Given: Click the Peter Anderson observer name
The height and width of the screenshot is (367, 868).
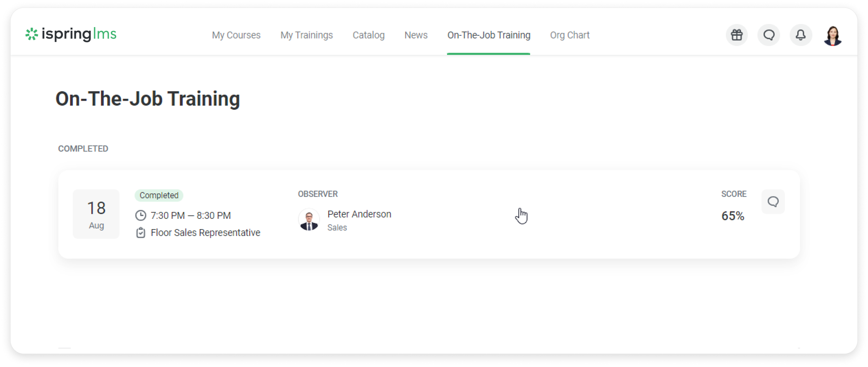Looking at the screenshot, I should point(359,214).
